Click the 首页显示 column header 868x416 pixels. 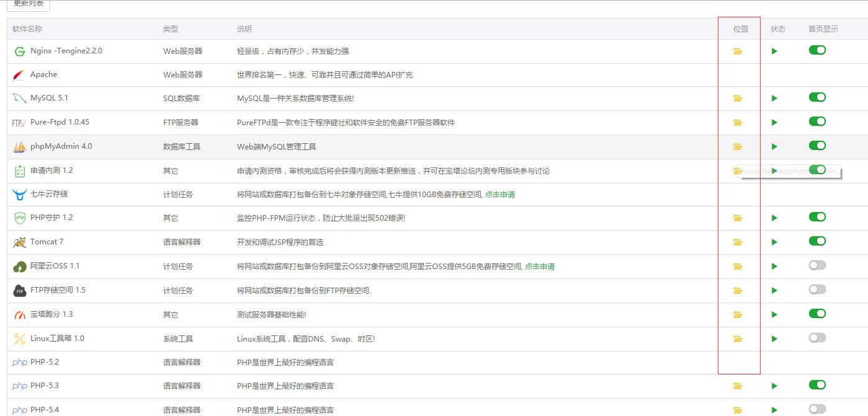(823, 29)
